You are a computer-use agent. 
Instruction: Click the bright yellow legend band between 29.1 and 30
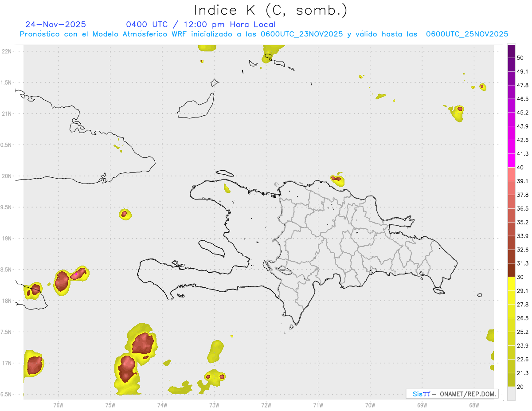512,284
